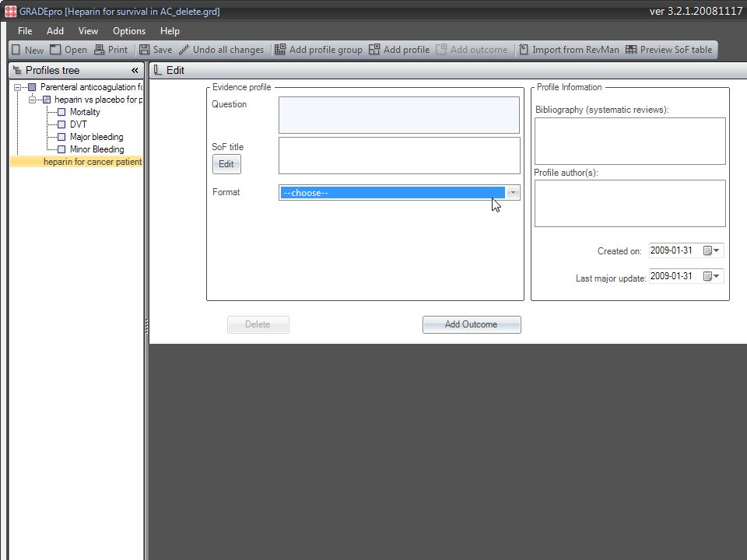The height and width of the screenshot is (560, 747).
Task: Open the Add menu
Action: tap(55, 31)
